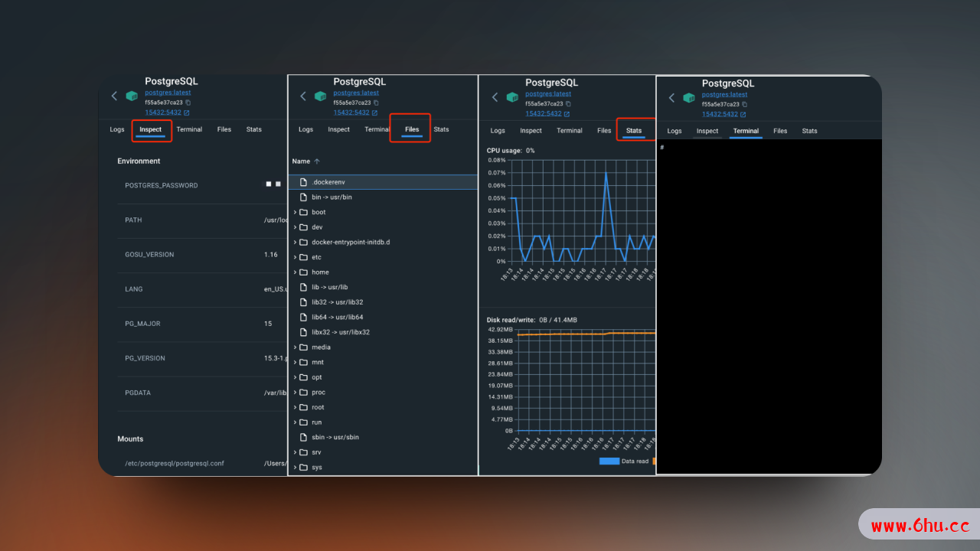Viewport: 980px width, 551px height.
Task: Expand the docker-entrypoint-initdb.d folder
Action: (x=295, y=242)
